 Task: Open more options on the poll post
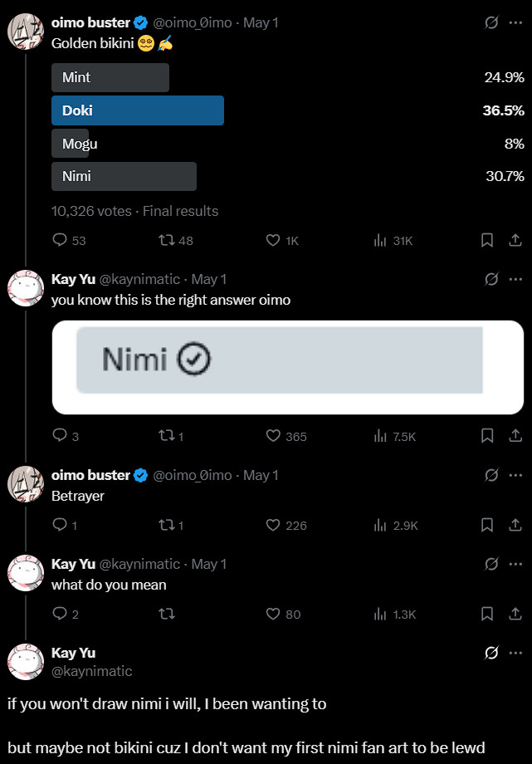[x=515, y=23]
